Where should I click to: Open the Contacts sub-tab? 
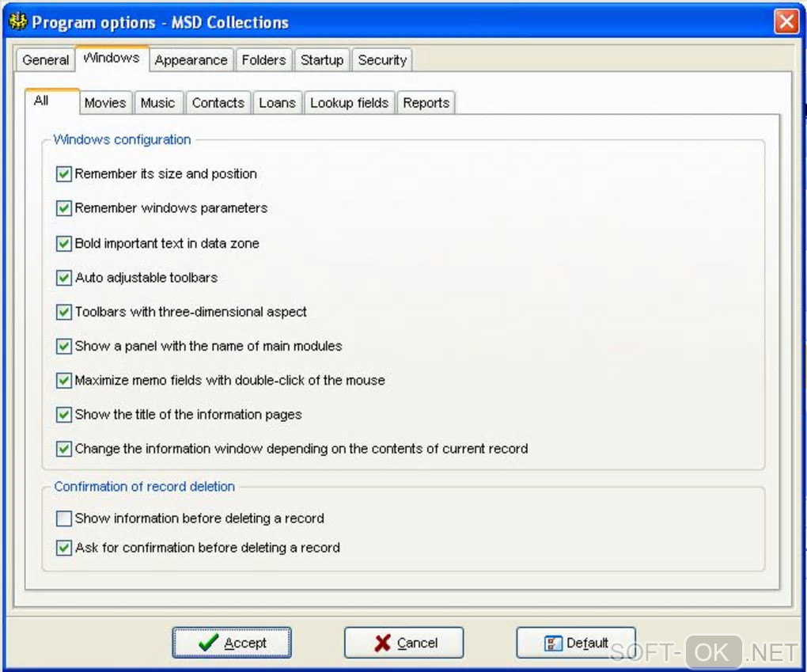point(218,103)
